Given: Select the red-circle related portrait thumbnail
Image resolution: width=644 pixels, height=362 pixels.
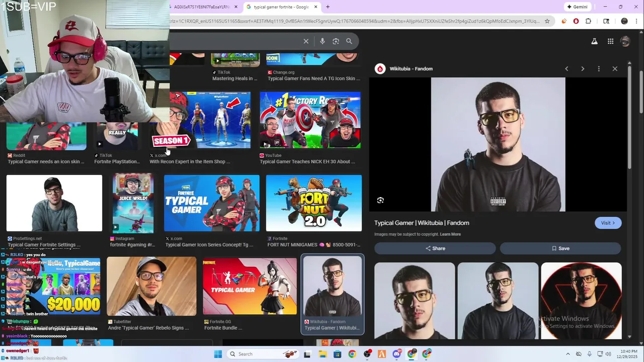Looking at the screenshot, I should pos(581,301).
